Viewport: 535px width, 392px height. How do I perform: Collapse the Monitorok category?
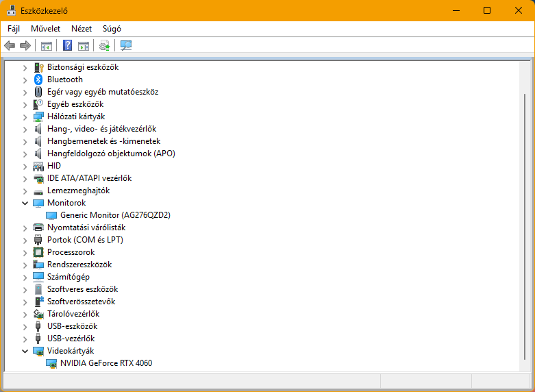point(25,203)
